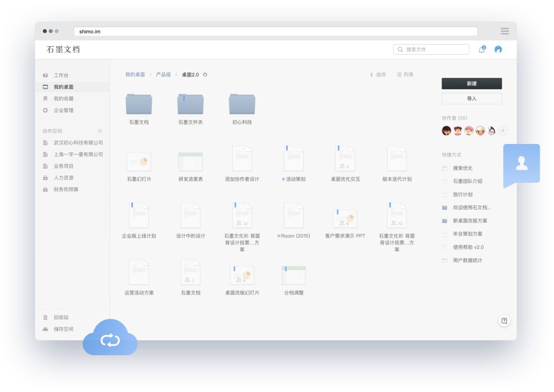Open the 搜索优化 shortcut

click(x=457, y=168)
